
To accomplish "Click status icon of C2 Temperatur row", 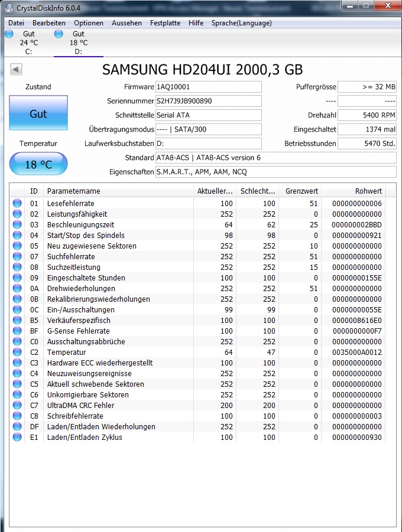I will [x=17, y=352].
